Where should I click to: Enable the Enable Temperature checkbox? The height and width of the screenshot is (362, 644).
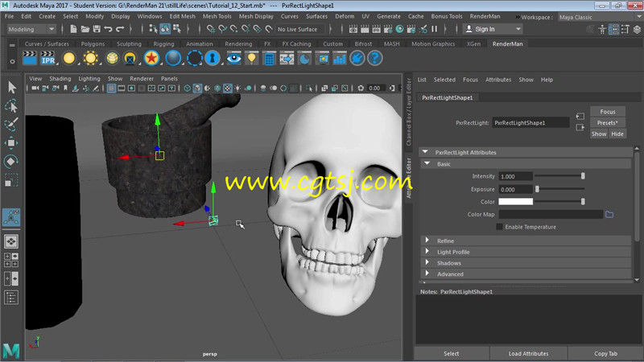click(499, 227)
